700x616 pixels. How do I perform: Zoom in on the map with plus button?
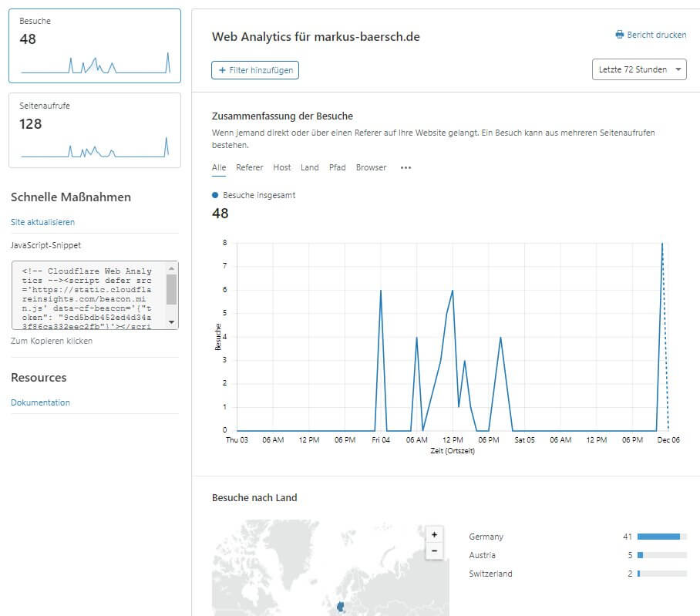click(434, 534)
